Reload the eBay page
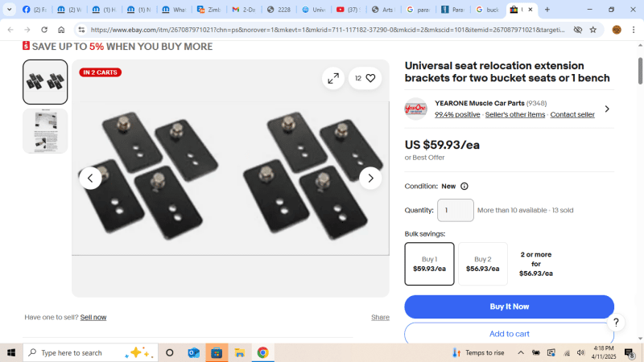The height and width of the screenshot is (362, 644). pos(44,30)
